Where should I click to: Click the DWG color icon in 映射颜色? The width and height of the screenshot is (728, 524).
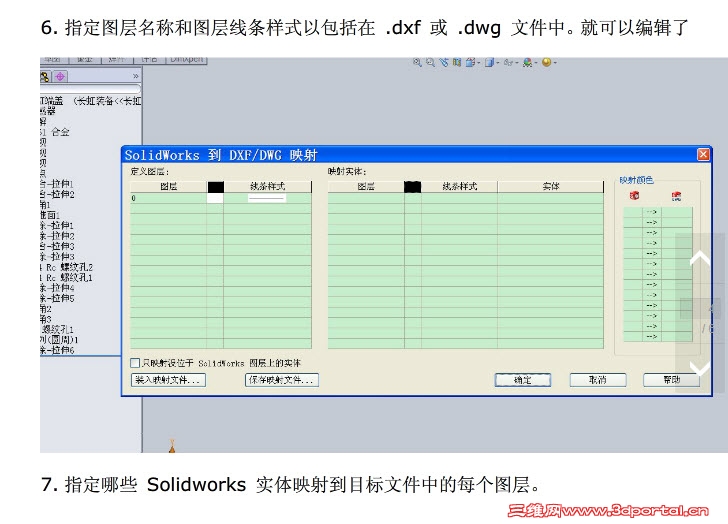click(676, 196)
